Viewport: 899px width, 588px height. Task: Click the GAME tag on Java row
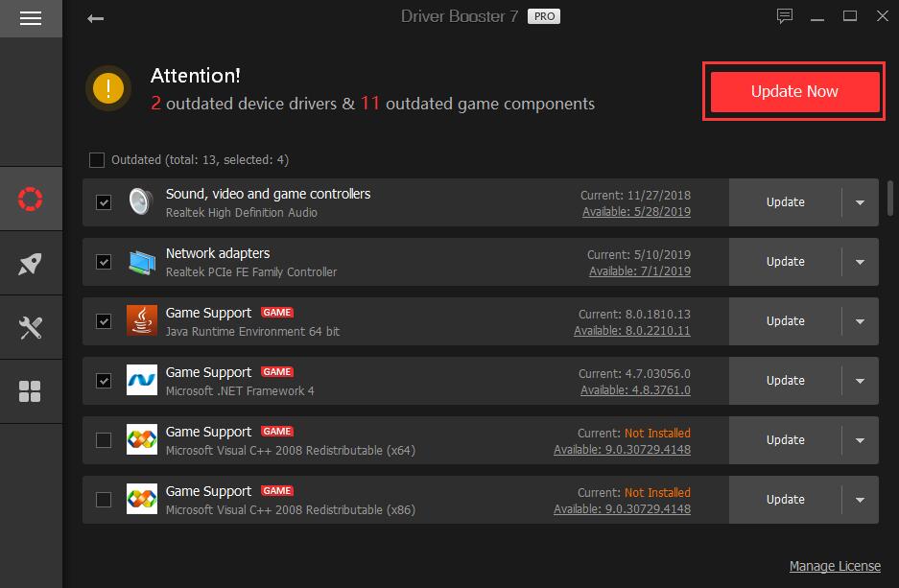point(277,313)
